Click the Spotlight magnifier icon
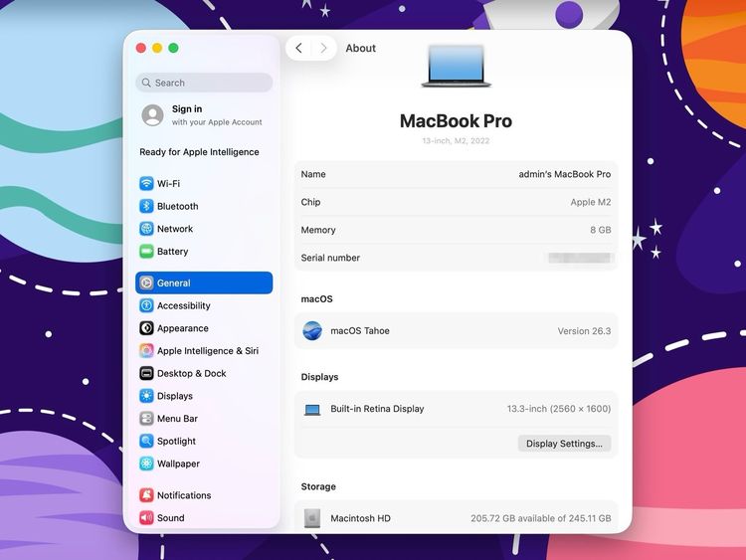The width and height of the screenshot is (746, 560). pyautogui.click(x=146, y=441)
